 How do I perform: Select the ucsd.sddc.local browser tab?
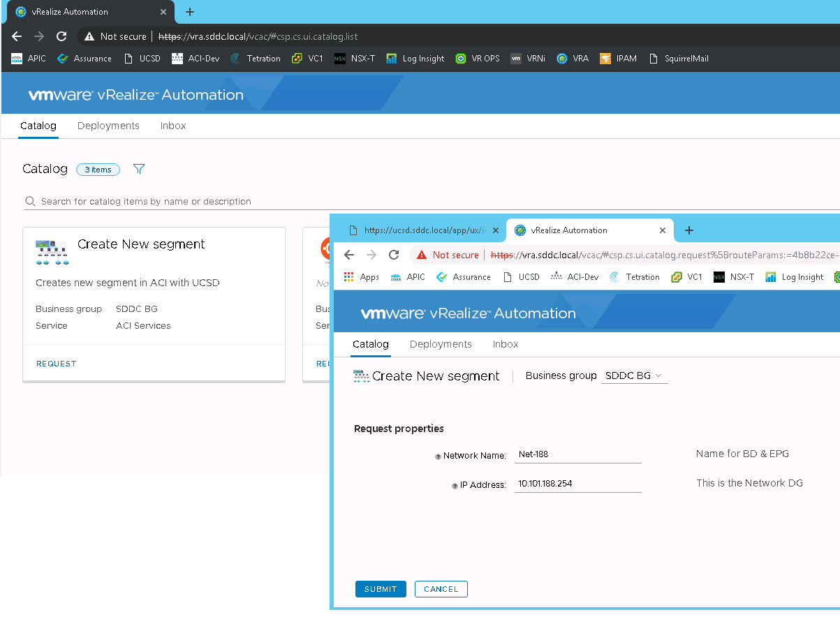point(424,230)
